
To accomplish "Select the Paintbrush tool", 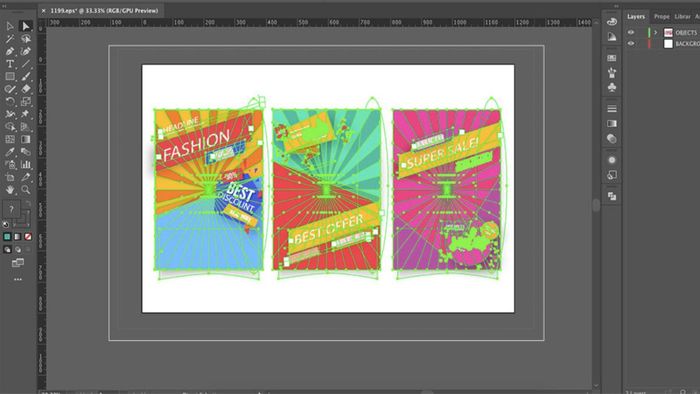I will (x=26, y=76).
